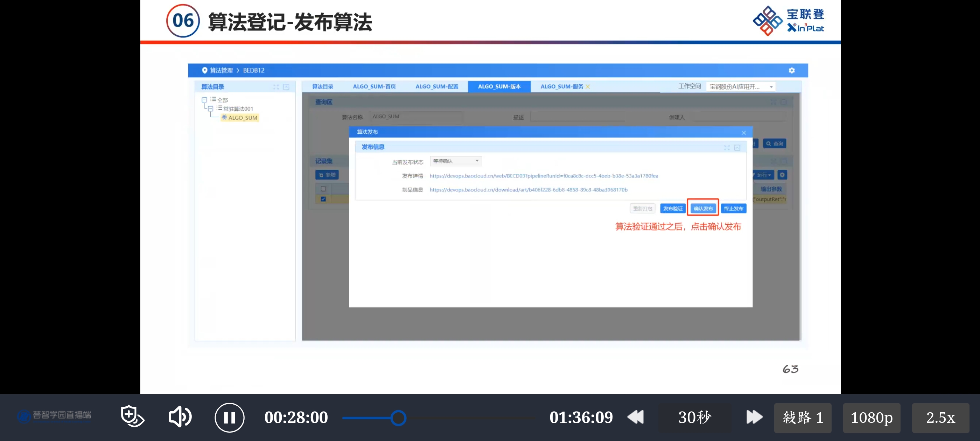
Task: Click fullscreen icon in 算法目录 panel
Action: [276, 87]
